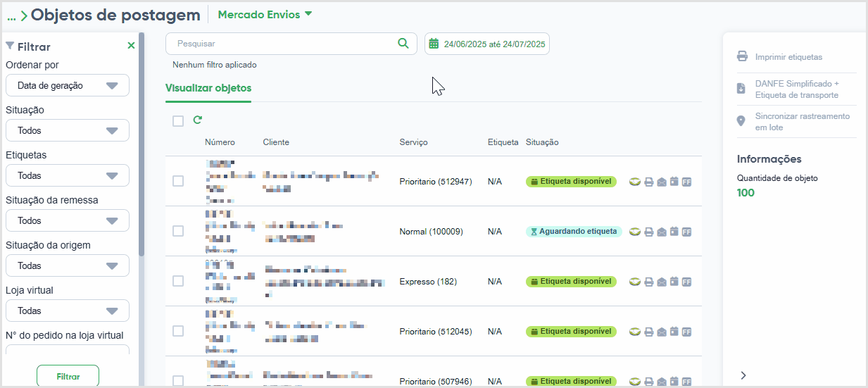Click the calendar icon in Expresso (182) row

[674, 282]
